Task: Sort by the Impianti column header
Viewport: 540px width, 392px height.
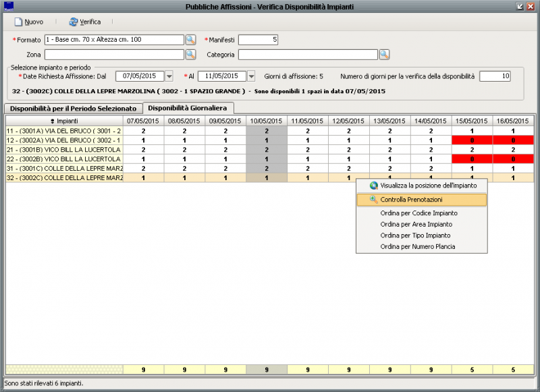Action: [64, 121]
